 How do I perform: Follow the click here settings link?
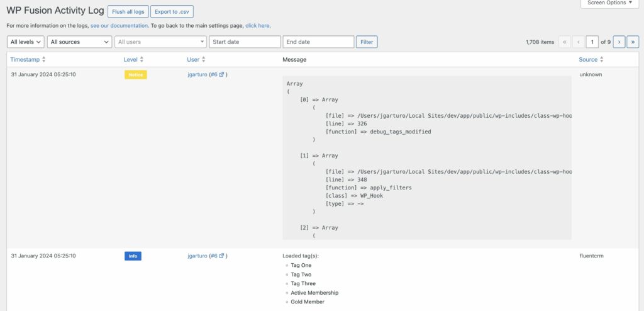[257, 26]
